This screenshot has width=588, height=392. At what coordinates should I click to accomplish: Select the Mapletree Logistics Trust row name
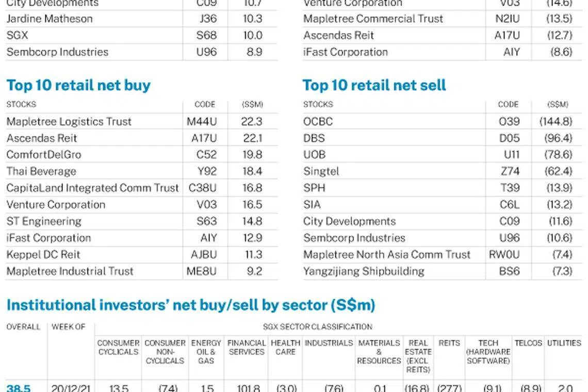coord(69,122)
